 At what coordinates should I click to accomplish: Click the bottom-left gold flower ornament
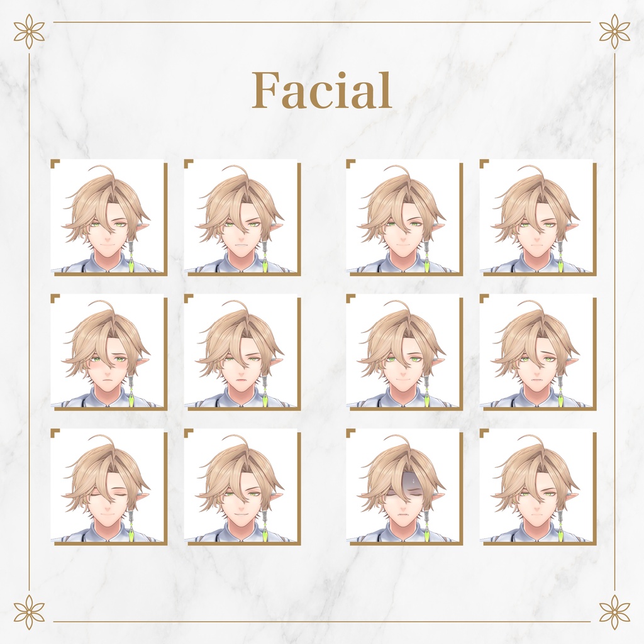(29, 613)
